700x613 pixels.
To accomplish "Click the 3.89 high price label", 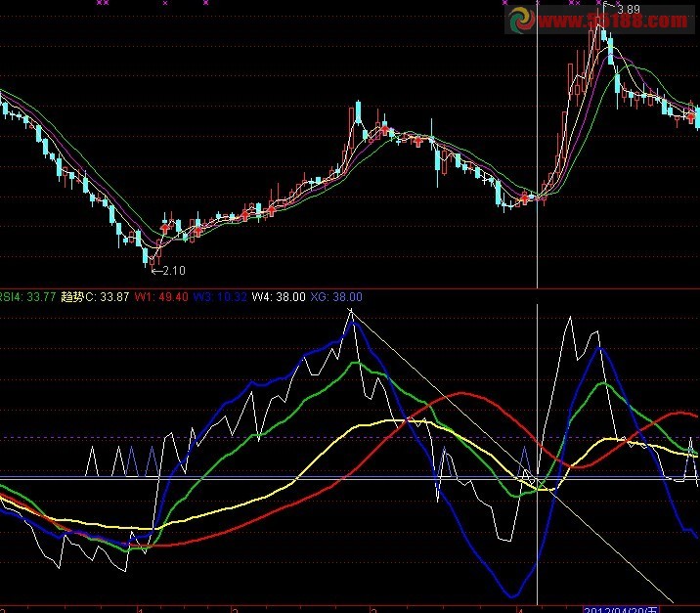I will tap(627, 8).
